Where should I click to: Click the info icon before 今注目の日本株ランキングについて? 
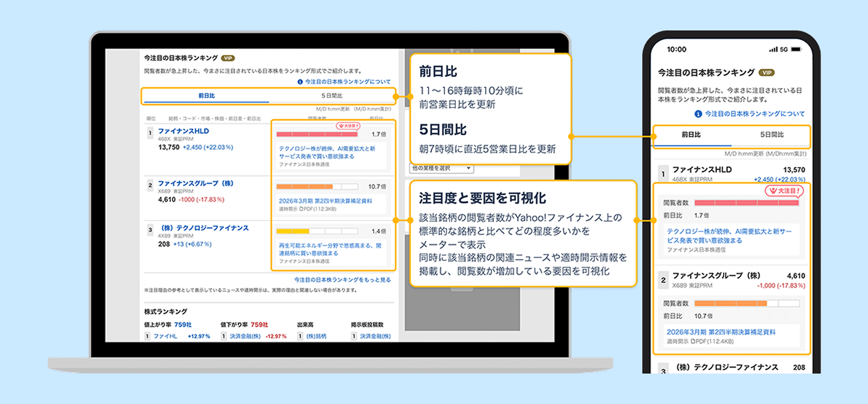pos(299,82)
